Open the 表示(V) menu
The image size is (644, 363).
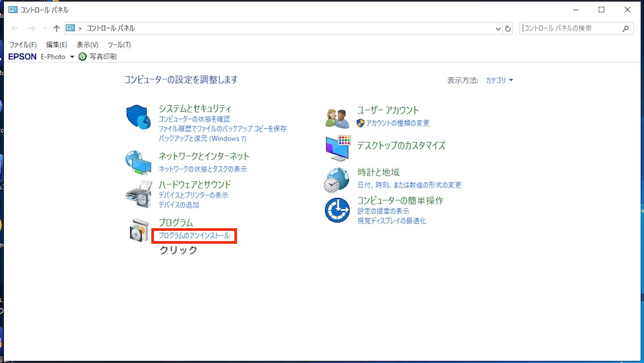click(x=88, y=44)
